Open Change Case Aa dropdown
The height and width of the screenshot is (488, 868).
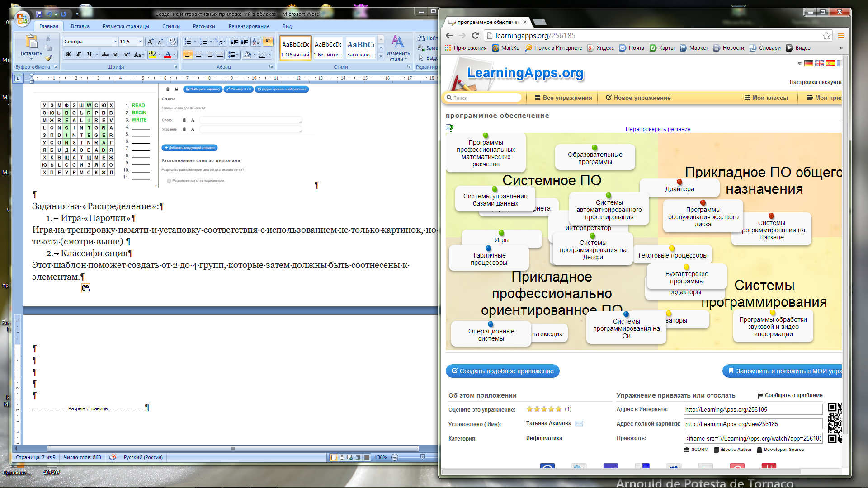(x=139, y=55)
